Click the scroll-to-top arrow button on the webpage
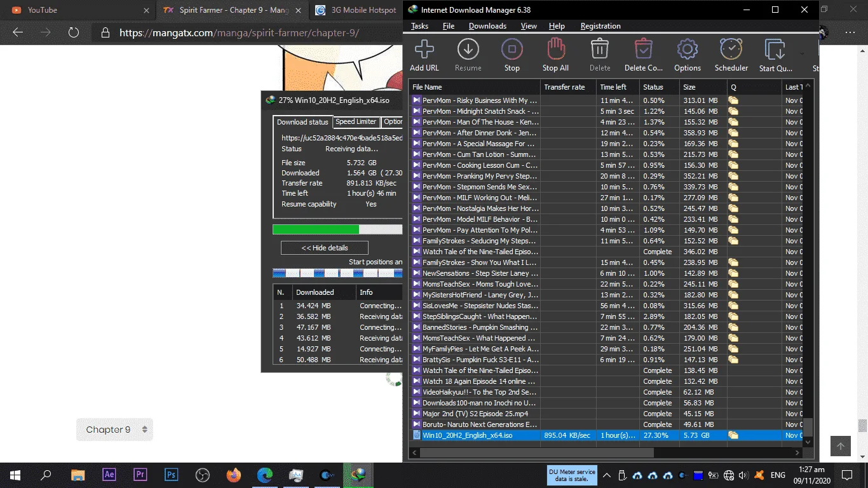Image resolution: width=868 pixels, height=488 pixels. point(840,446)
